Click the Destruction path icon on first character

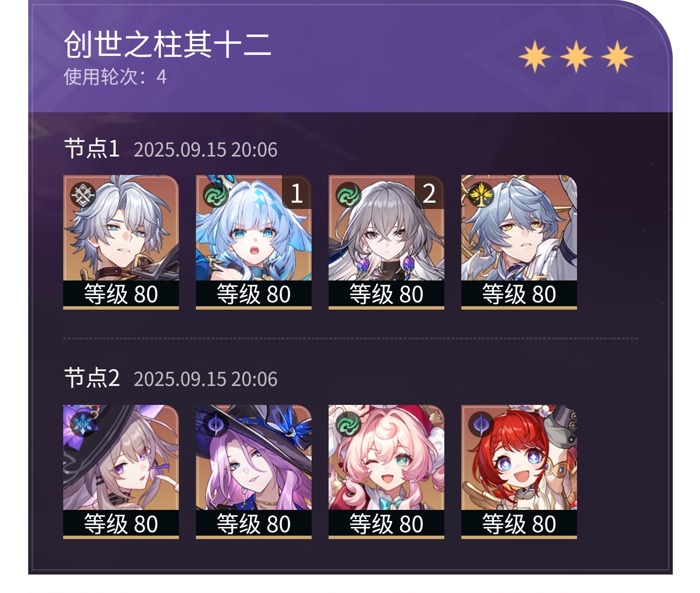click(83, 195)
